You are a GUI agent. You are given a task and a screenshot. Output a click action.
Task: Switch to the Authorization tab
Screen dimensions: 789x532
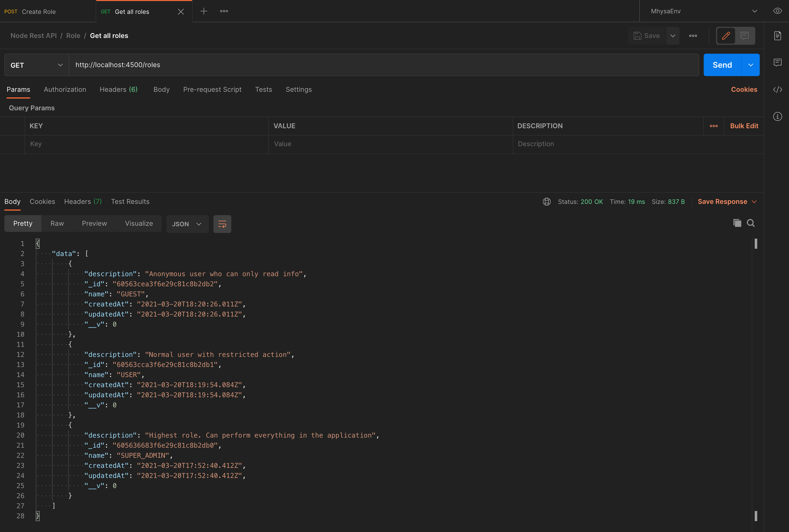pos(65,89)
